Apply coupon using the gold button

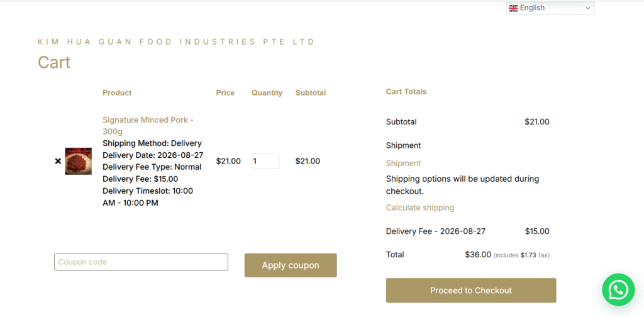[291, 265]
